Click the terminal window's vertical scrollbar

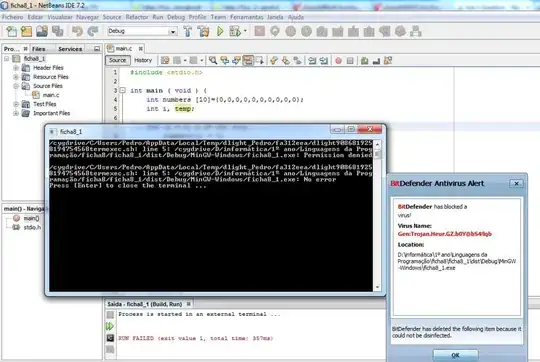[377, 215]
